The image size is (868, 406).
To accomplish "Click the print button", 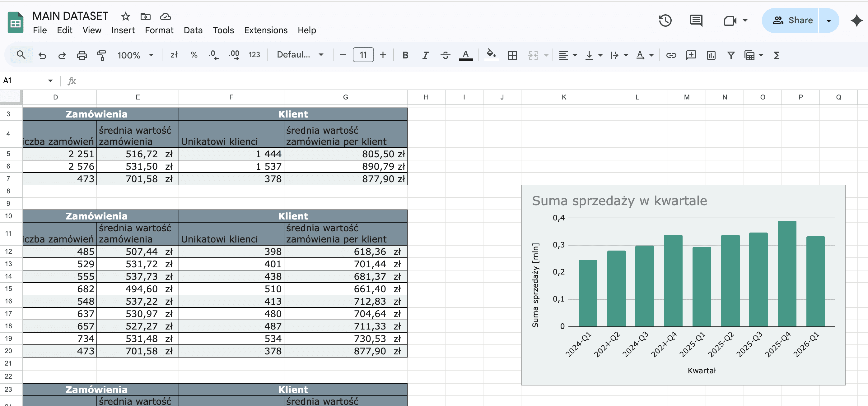I will click(x=82, y=55).
